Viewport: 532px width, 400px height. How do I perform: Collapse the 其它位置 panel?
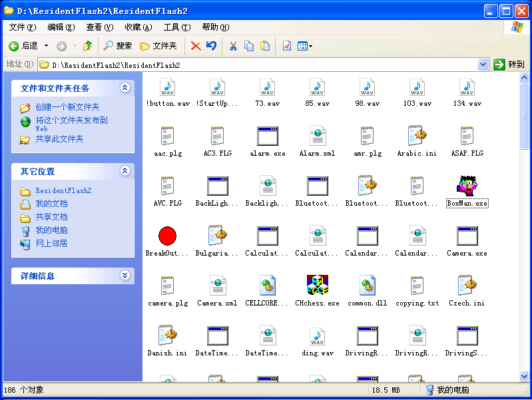tap(125, 171)
